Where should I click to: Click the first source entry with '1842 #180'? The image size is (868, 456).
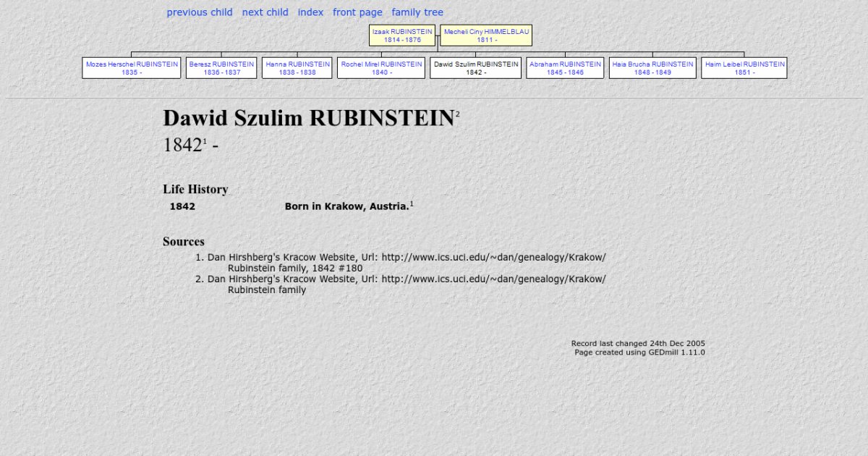pos(406,263)
